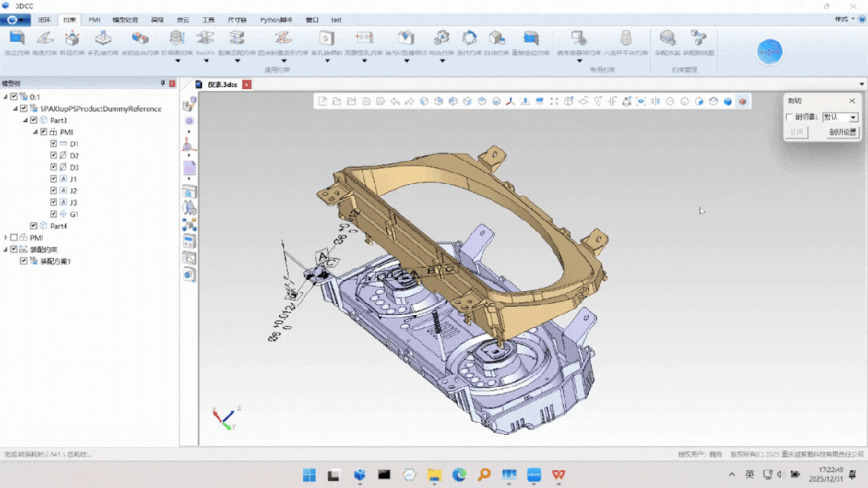Toggle the Part4 checkbox

[x=34, y=226]
